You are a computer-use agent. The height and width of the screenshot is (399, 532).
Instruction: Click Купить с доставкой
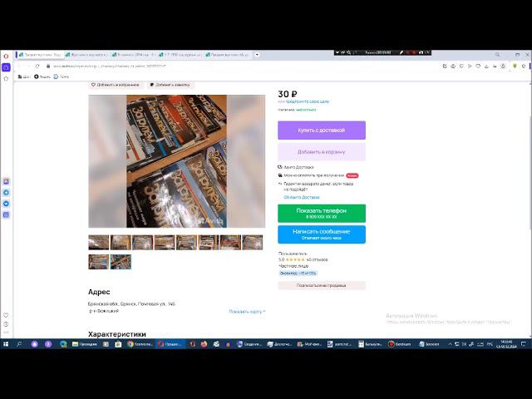click(x=322, y=131)
